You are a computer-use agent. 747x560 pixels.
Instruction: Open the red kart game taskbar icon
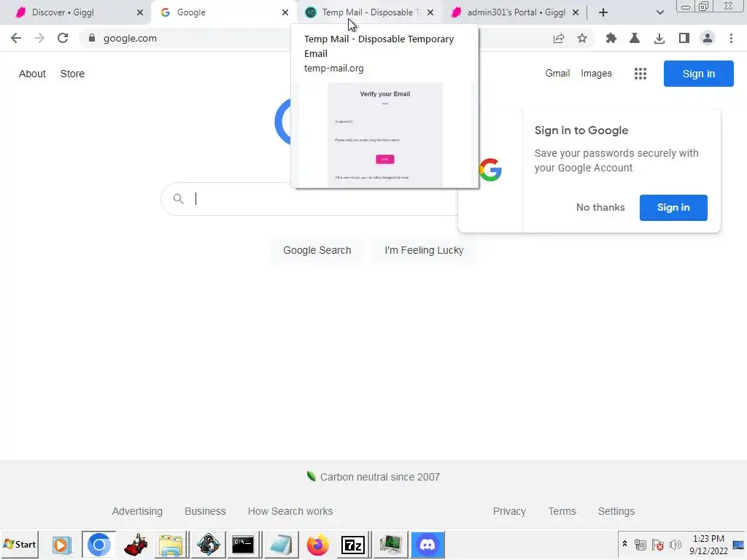click(x=136, y=544)
